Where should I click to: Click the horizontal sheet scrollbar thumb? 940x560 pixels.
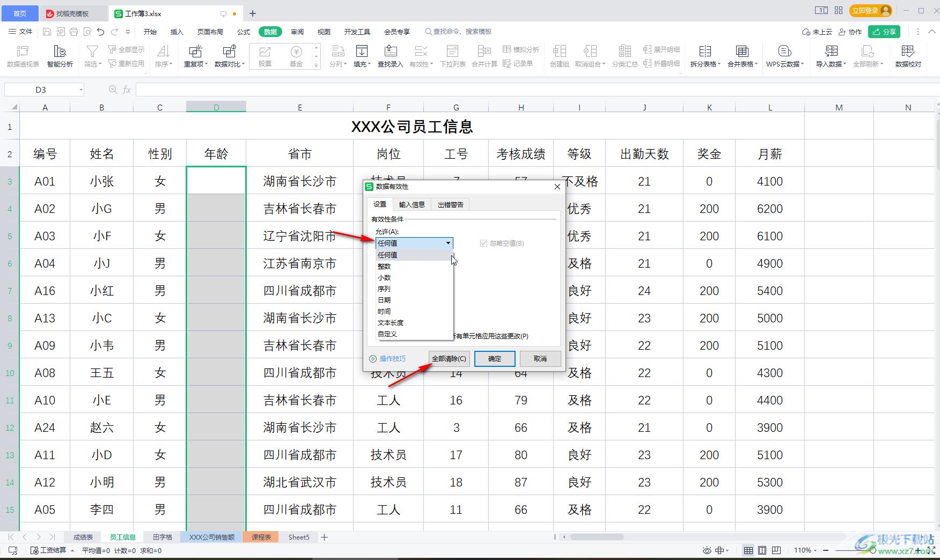pos(597,537)
